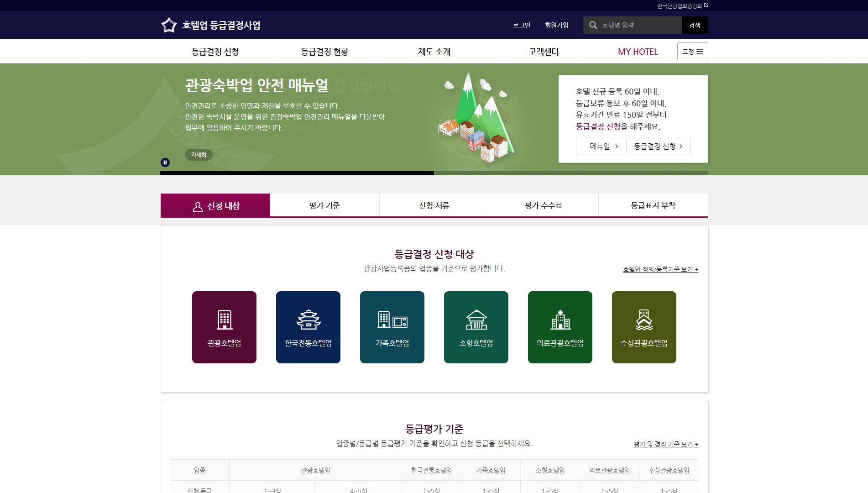The width and height of the screenshot is (868, 493).
Task: Click the star logo of 호텔업 등급결정사업
Action: [169, 25]
